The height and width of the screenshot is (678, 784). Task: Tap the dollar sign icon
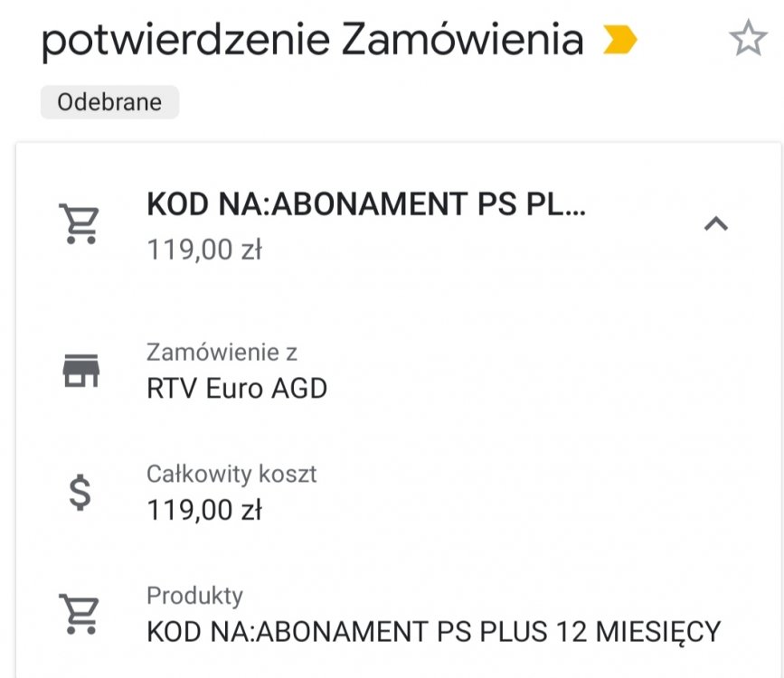(80, 493)
